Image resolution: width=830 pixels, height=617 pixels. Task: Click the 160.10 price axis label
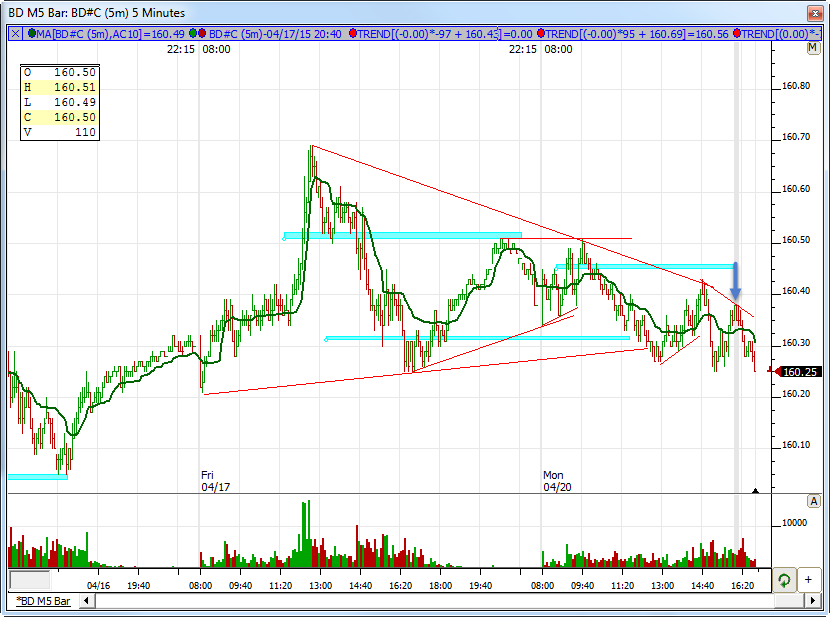(796, 445)
